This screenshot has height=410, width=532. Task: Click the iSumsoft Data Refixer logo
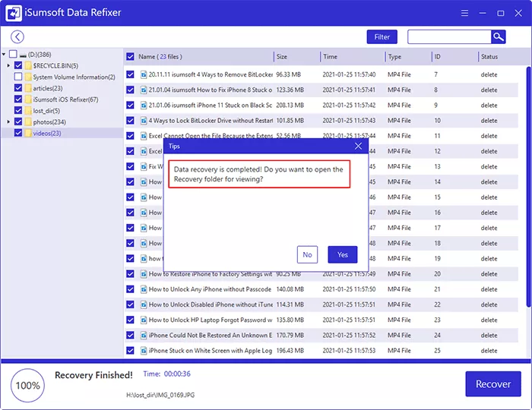(14, 13)
